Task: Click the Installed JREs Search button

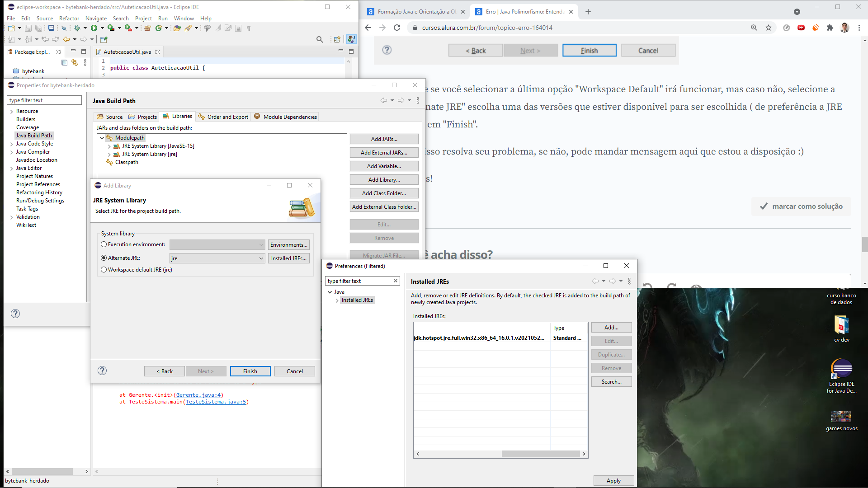Action: pyautogui.click(x=611, y=381)
